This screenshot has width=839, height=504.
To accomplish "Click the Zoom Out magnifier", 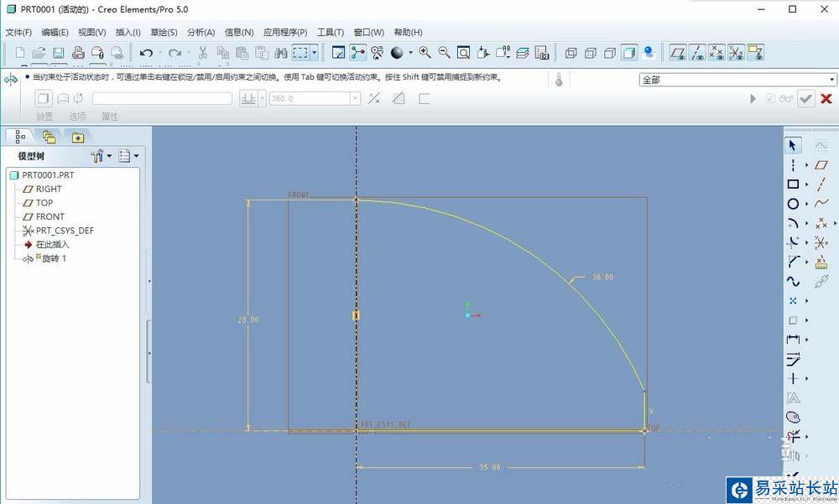I will (444, 53).
